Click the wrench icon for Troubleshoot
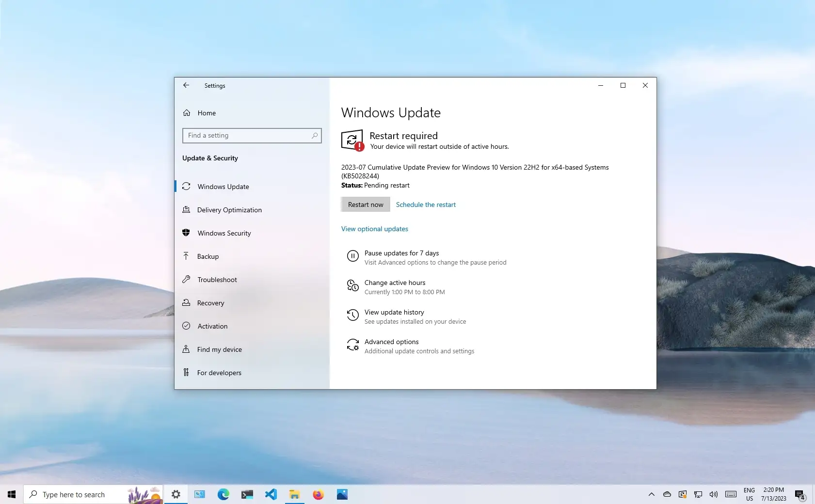 point(186,279)
